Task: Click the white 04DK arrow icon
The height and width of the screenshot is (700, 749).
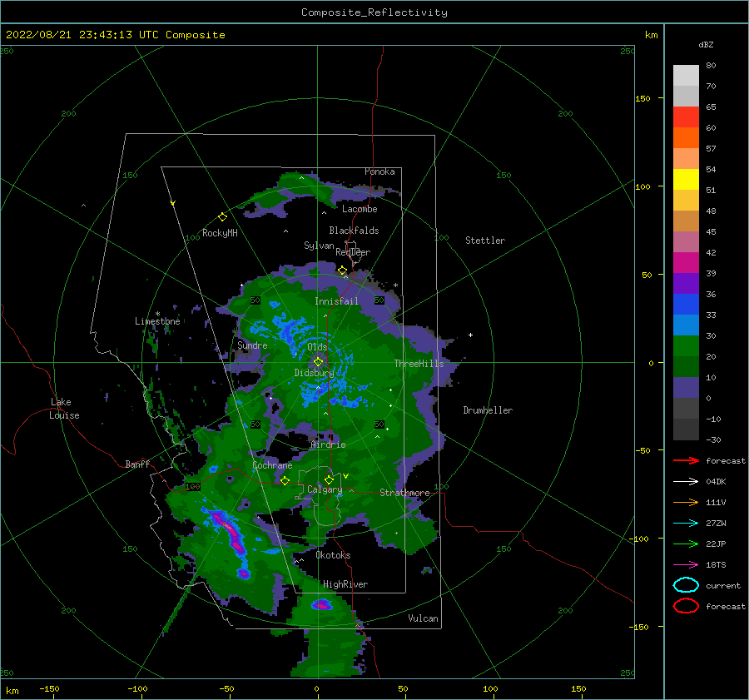Action: 686,482
